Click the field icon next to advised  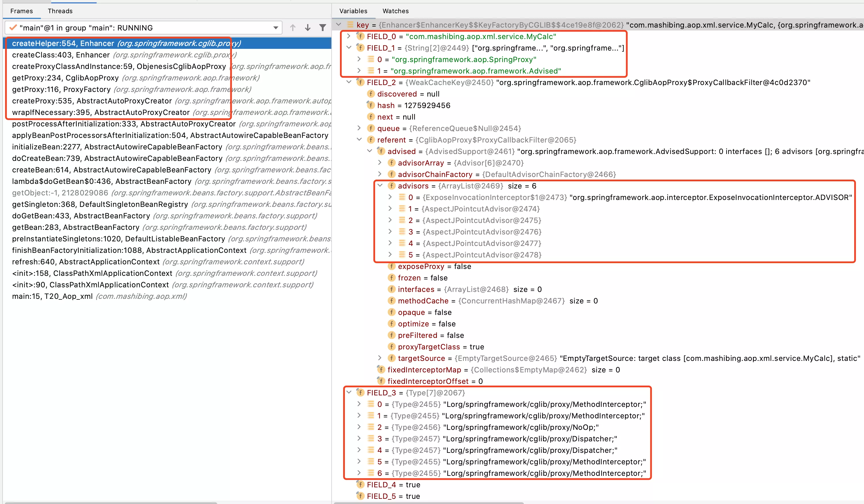click(x=381, y=151)
